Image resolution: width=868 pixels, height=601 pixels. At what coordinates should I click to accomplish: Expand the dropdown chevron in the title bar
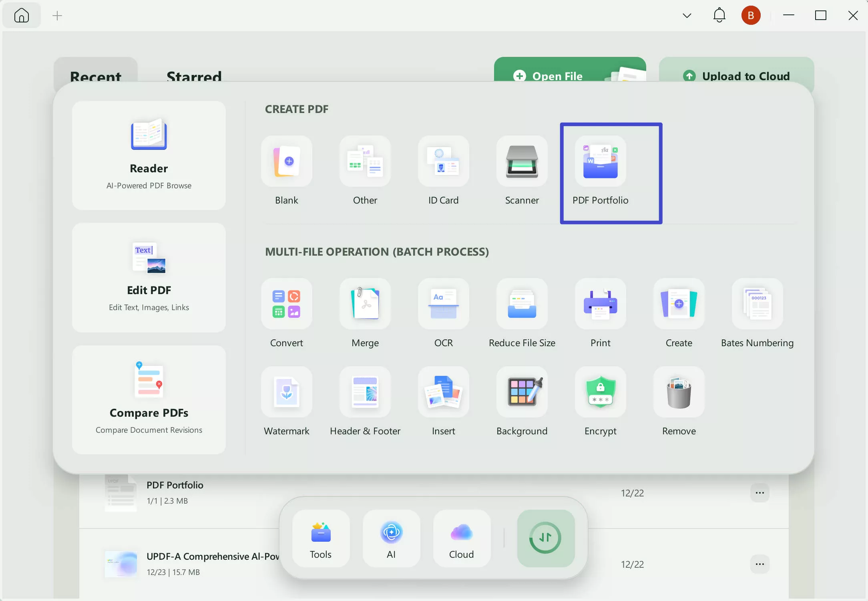pos(686,15)
